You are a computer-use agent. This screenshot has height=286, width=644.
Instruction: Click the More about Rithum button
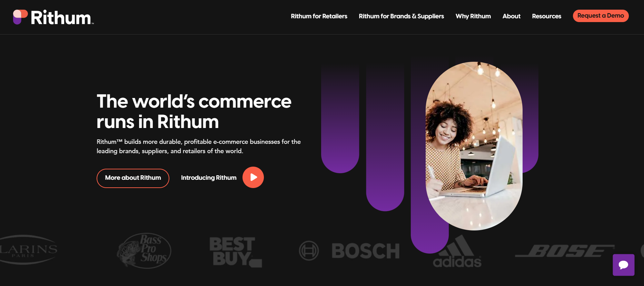click(133, 178)
